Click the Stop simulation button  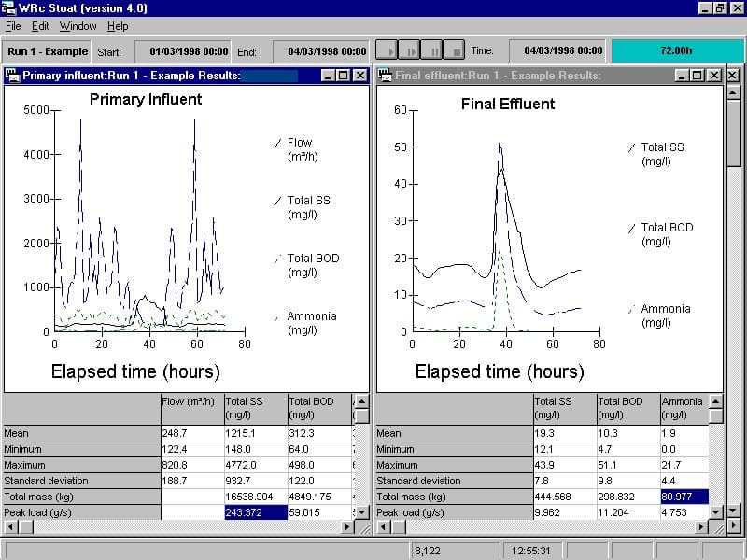coord(454,50)
